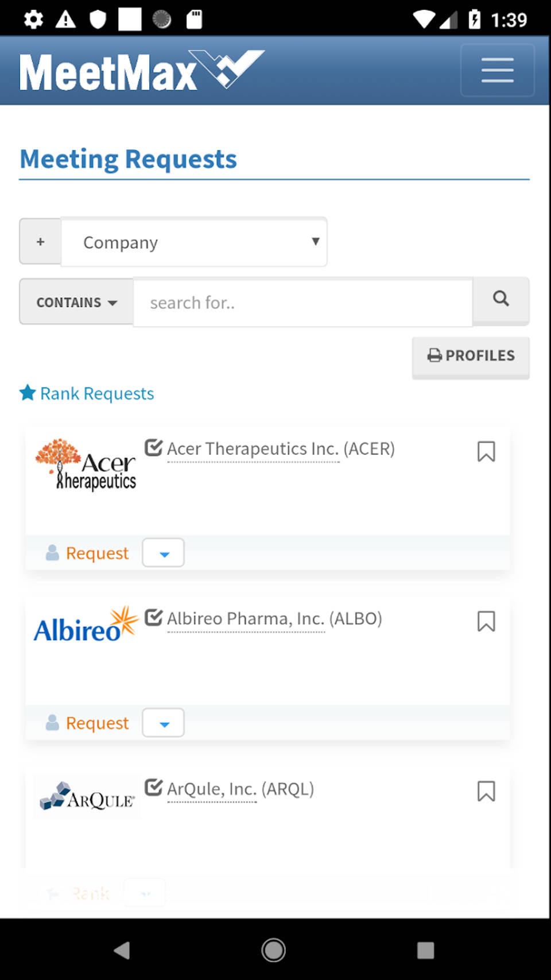
Task: Expand the CONTAINS filter options
Action: click(75, 301)
